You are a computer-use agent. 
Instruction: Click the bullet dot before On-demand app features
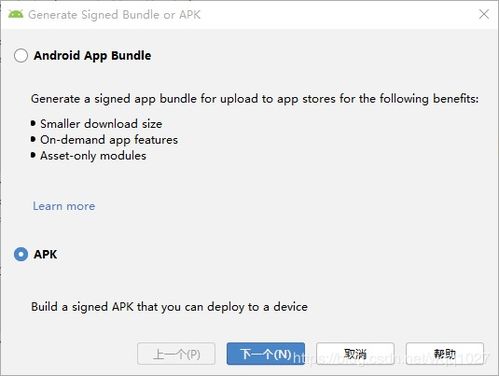pyautogui.click(x=33, y=139)
